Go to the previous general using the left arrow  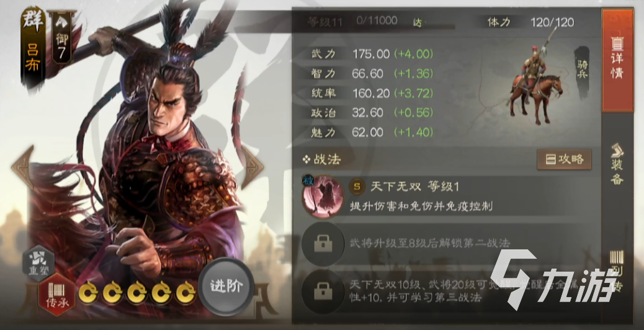tap(23, 167)
